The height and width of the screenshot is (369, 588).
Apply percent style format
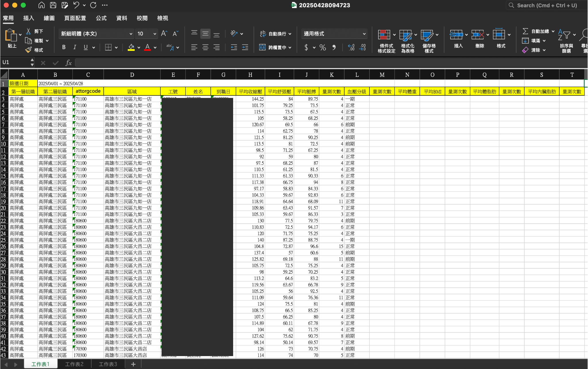323,47
